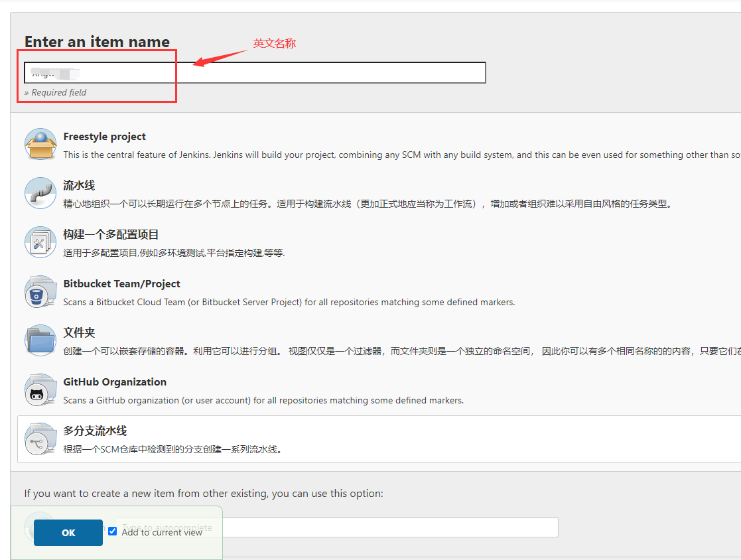Toggle the Add to current view checkbox

tap(113, 531)
